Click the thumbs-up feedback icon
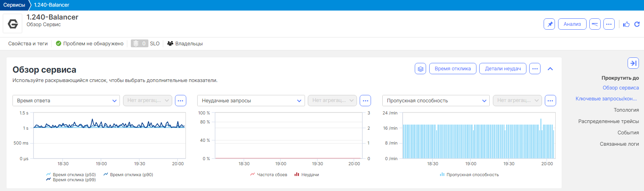 click(x=626, y=24)
